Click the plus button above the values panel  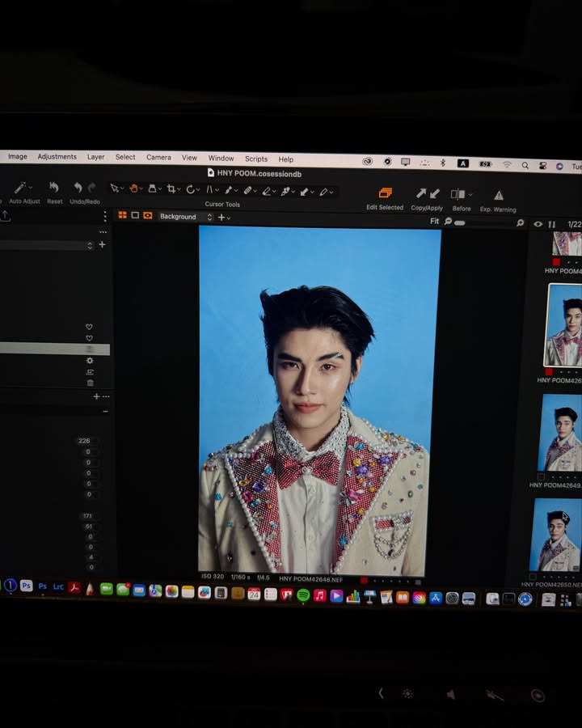click(x=96, y=396)
